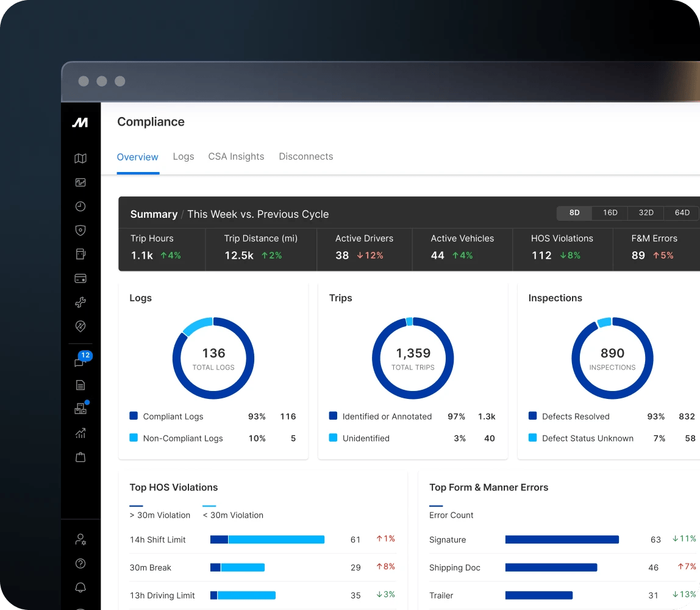This screenshot has width=700, height=610.
Task: Click the 'Defects Resolved' 832 count
Action: pos(687,417)
